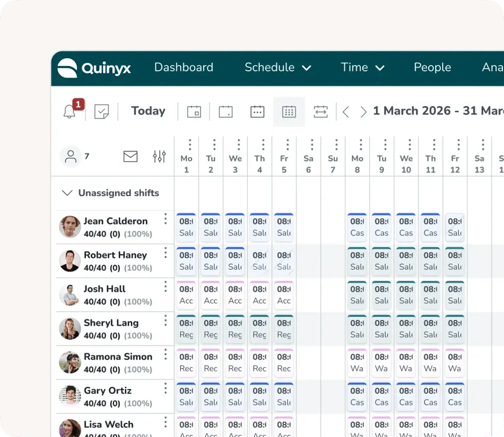This screenshot has width=504, height=437.
Task: Open the Mo 8 column options dots
Action: (x=361, y=145)
